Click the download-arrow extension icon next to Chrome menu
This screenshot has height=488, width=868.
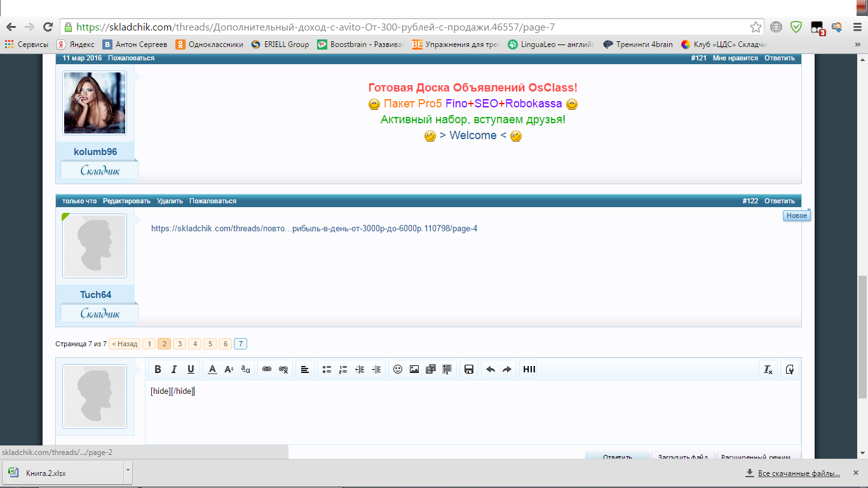coord(837,27)
